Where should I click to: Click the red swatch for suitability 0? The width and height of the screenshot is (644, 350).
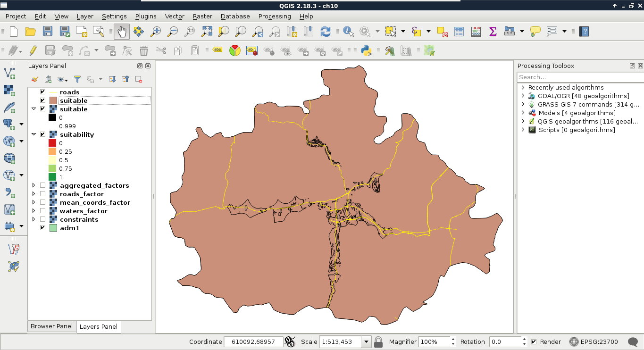(52, 143)
